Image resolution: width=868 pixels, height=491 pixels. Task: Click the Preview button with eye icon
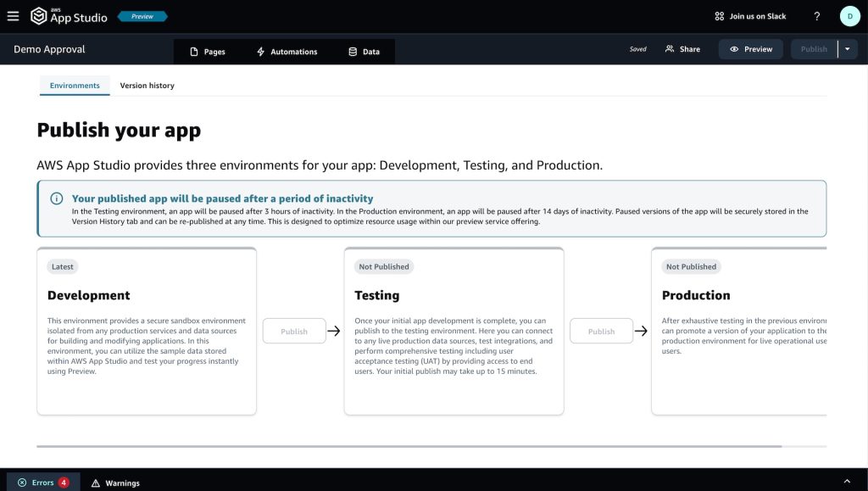pyautogui.click(x=750, y=49)
